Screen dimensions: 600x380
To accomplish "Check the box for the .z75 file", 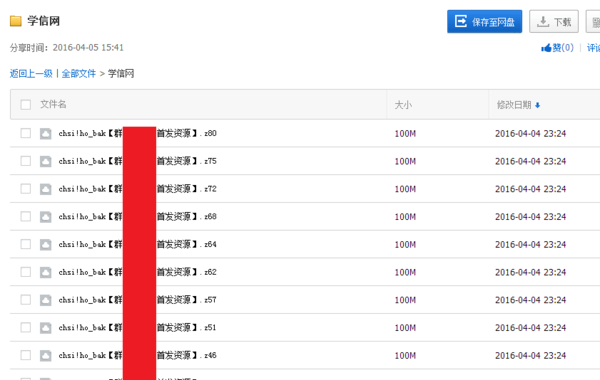I will (26, 161).
